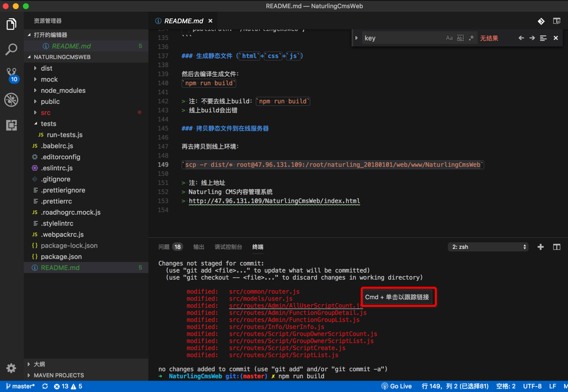Open .stylelintrc file
Image resolution: width=568 pixels, height=392 pixels.
[86, 223]
